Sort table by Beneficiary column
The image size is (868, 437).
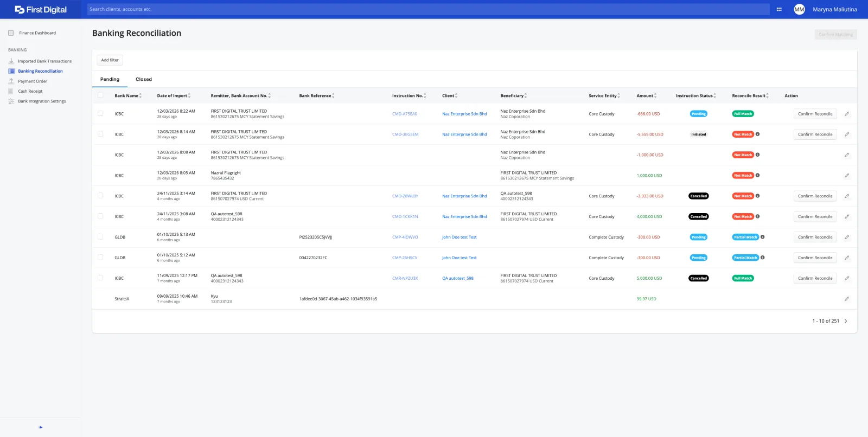click(514, 96)
